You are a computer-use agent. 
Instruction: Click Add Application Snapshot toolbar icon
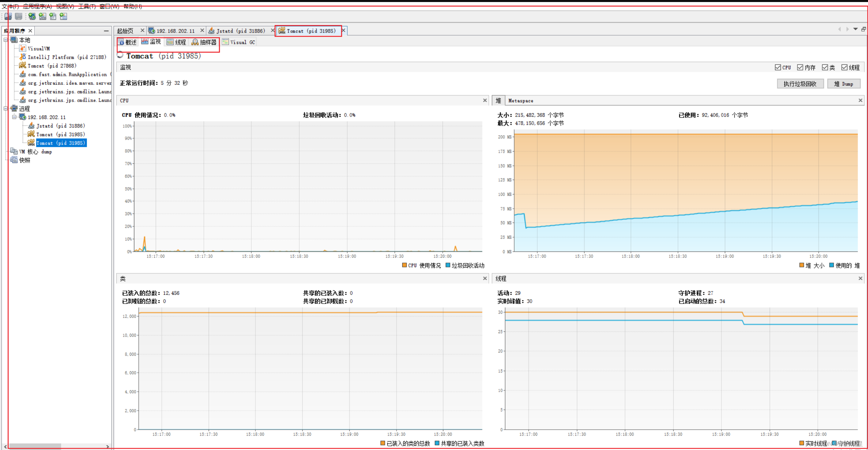tap(63, 16)
